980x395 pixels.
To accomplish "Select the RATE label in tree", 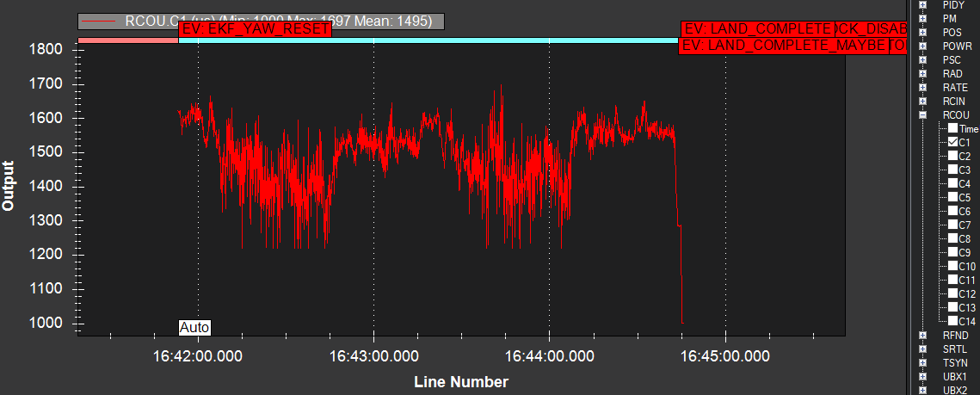I will coord(955,88).
